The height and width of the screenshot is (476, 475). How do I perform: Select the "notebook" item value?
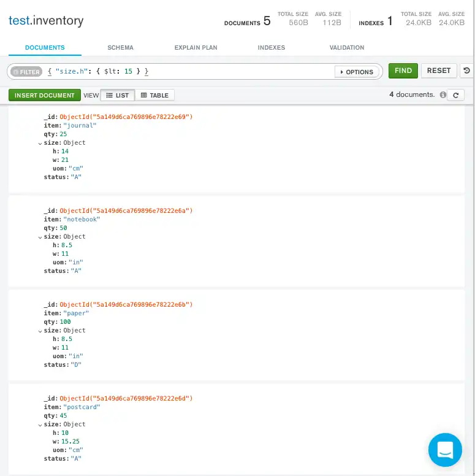pyautogui.click(x=82, y=219)
